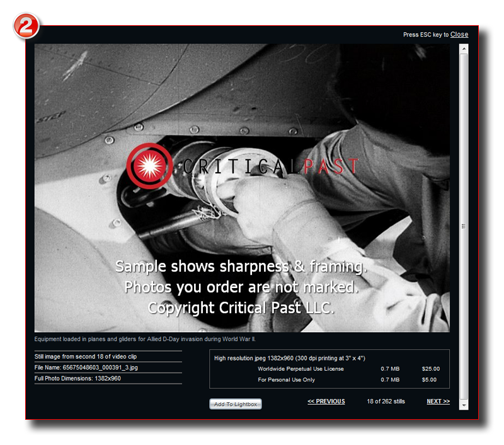Click 0.7 MB in the Worldwide License row

coord(390,369)
